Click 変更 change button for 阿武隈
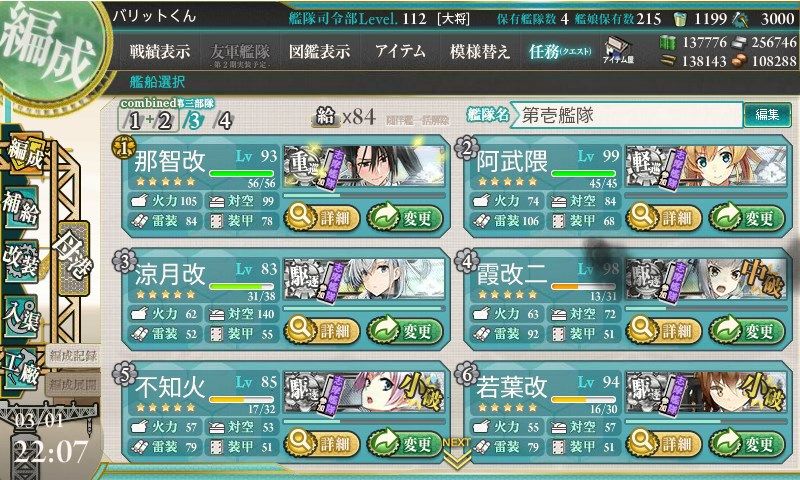800x480 pixels. click(747, 218)
